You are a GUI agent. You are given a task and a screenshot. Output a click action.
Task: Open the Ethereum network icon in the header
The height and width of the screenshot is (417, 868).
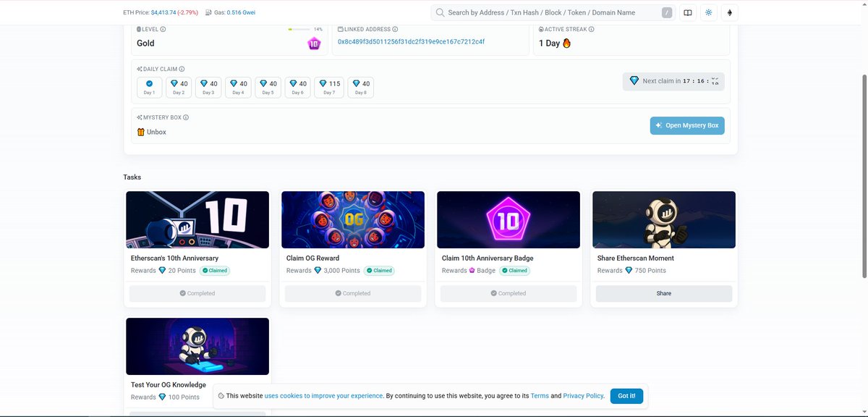click(x=730, y=12)
